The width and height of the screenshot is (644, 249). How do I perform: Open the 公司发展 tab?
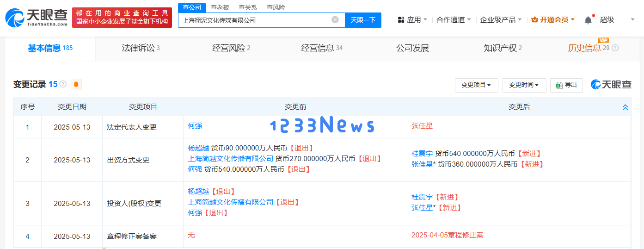(412, 48)
